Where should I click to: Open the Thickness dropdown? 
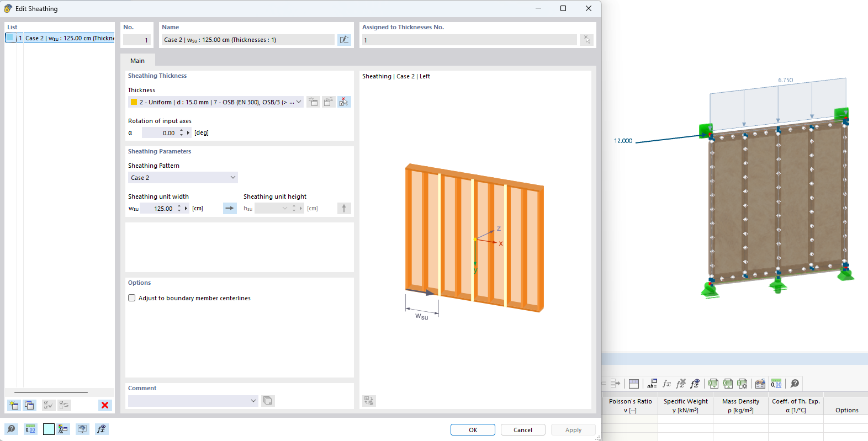(216, 102)
